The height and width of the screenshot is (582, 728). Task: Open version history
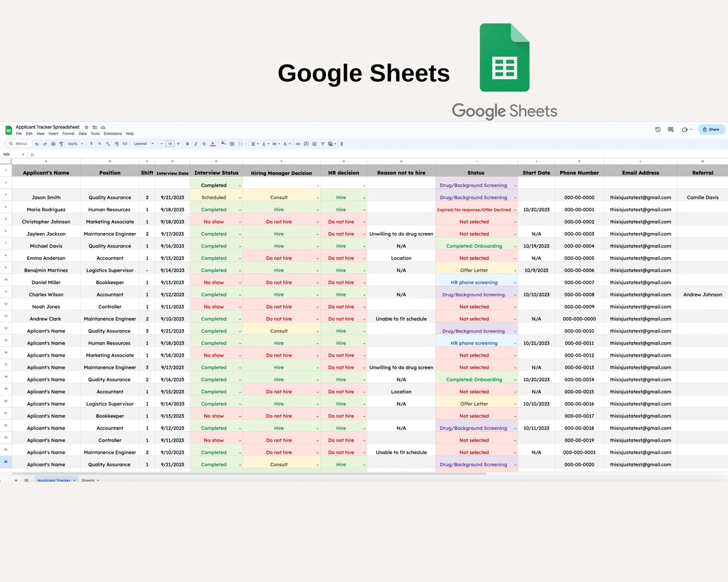[x=658, y=130]
